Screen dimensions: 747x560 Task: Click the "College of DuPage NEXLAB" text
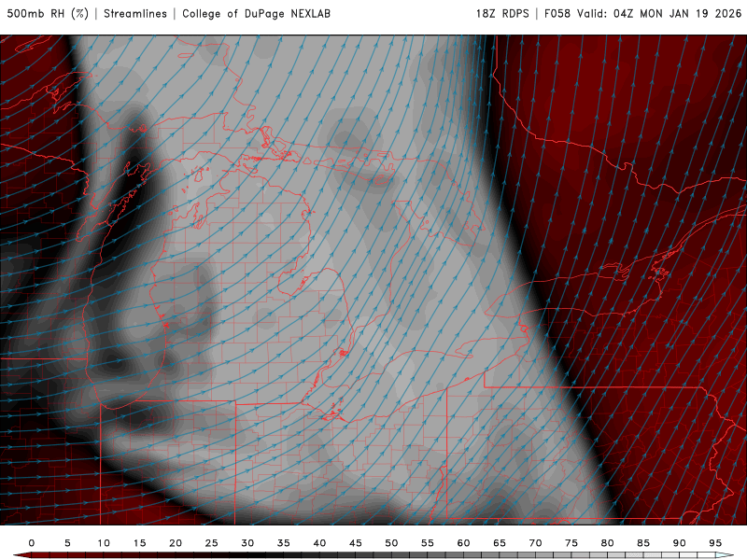point(256,14)
